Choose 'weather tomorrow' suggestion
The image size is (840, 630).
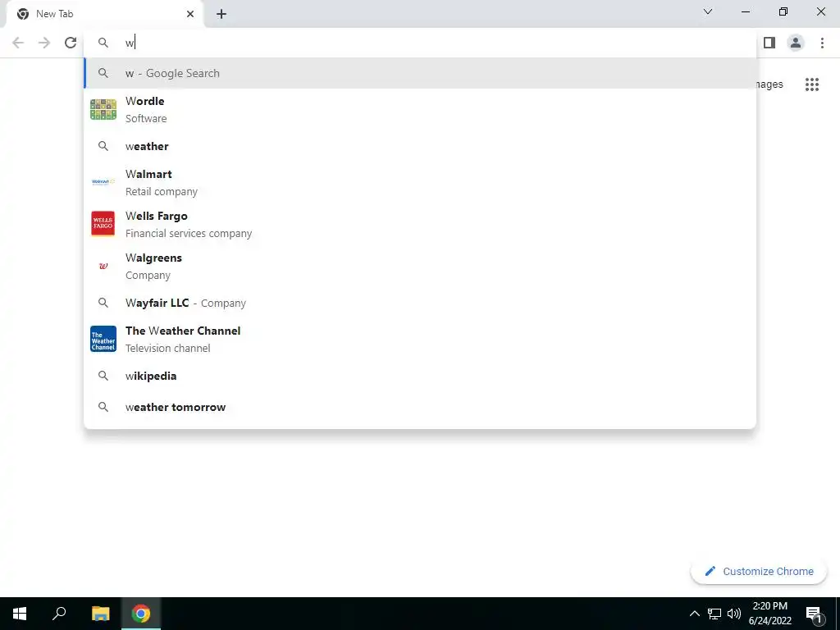point(420,407)
